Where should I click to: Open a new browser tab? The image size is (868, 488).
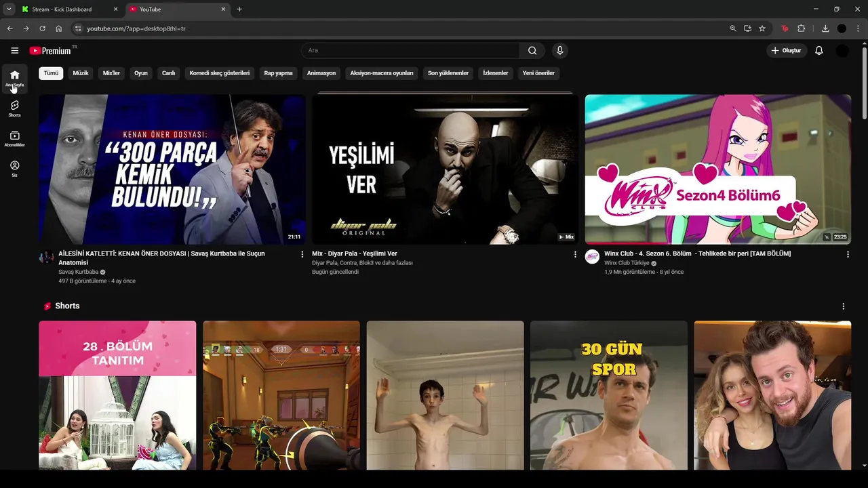click(239, 9)
